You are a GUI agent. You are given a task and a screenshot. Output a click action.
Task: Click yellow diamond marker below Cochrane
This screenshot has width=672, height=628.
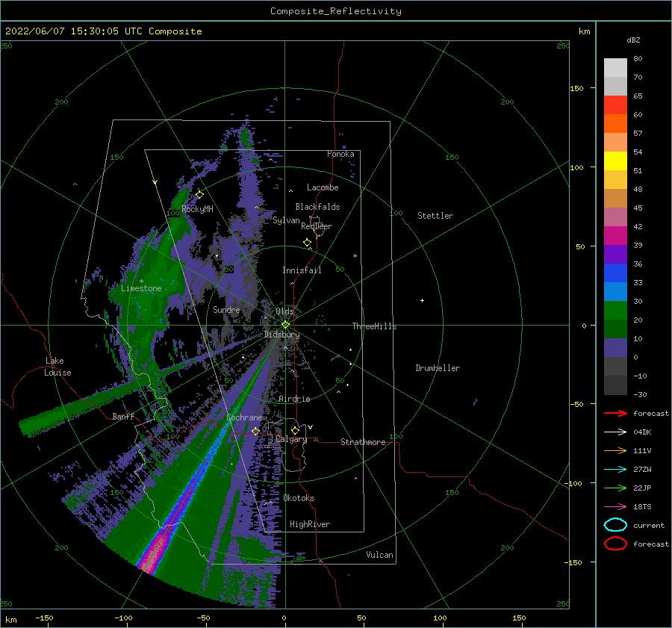(x=255, y=431)
